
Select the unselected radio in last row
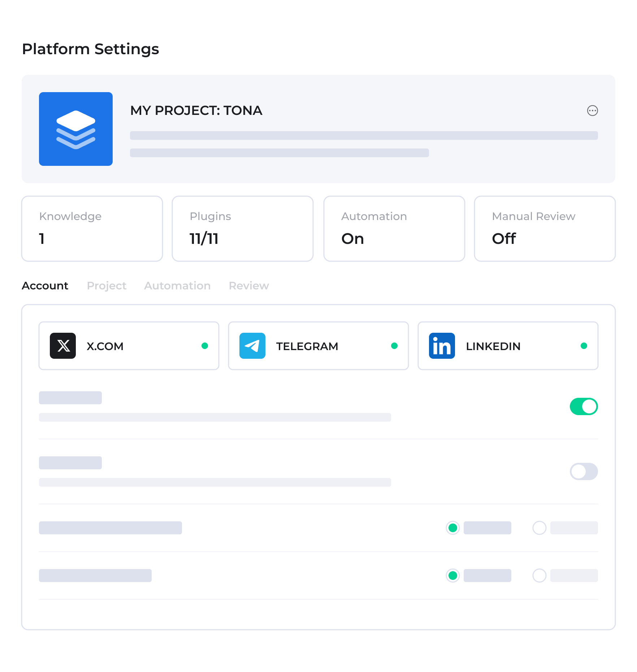pyautogui.click(x=539, y=576)
